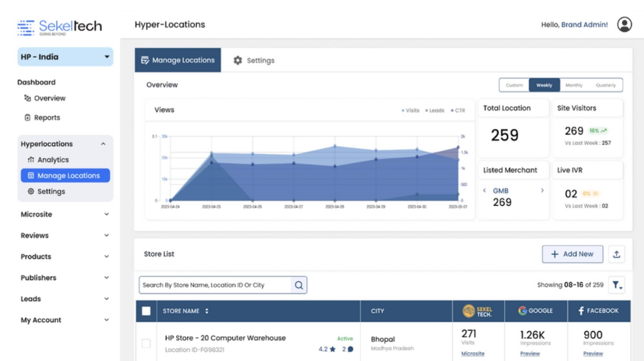Collapse the Hyperlocations sidebar section
644x361 pixels.
(x=103, y=144)
